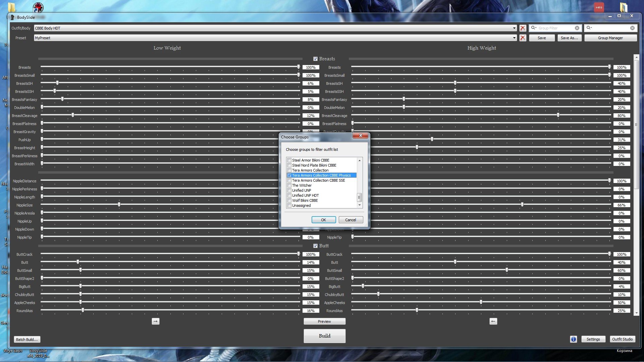
Task: Clear the Group Filter search field
Action: coord(577,28)
